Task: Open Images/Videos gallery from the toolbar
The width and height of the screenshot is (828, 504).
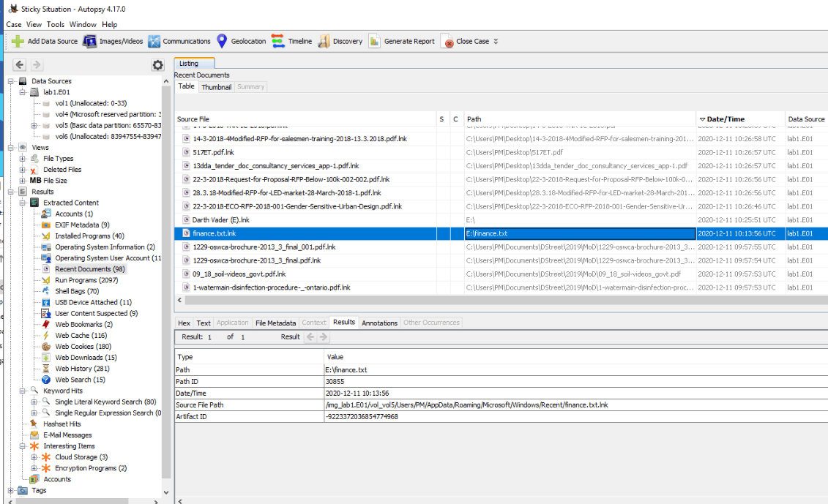Action: point(113,41)
